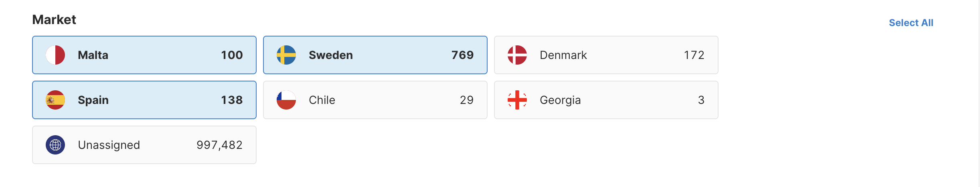The height and width of the screenshot is (187, 980).
Task: Toggle off the Spain market label
Action: point(93,100)
